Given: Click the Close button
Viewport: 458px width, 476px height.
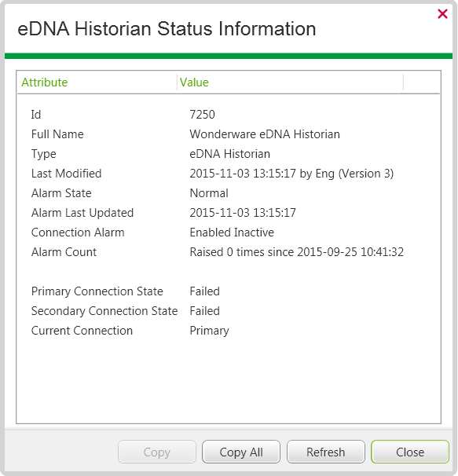Looking at the screenshot, I should (x=410, y=452).
